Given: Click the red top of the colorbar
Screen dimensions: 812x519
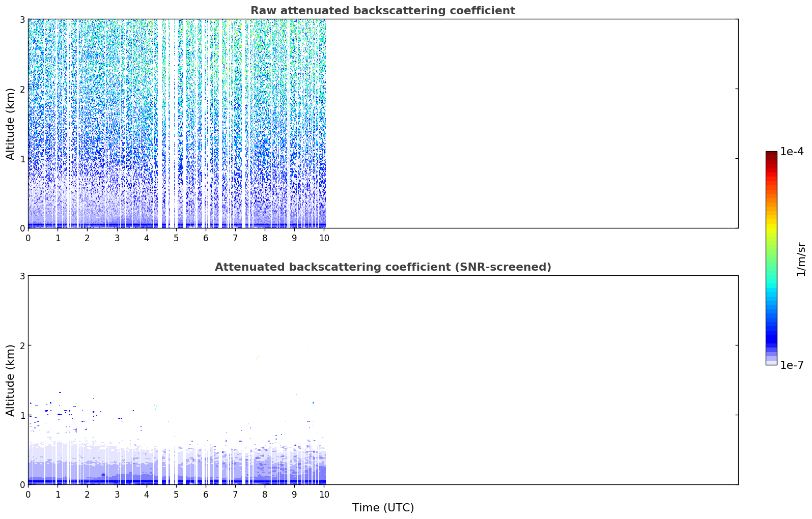Looking at the screenshot, I should [x=771, y=159].
